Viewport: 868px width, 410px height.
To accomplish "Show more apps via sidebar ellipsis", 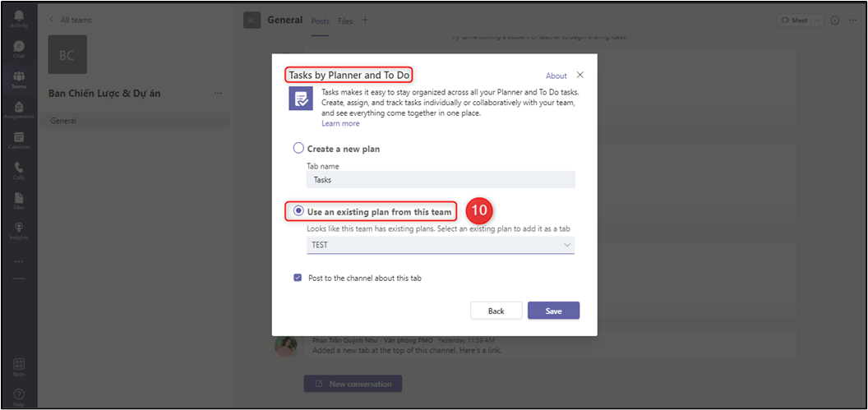I will point(19,260).
